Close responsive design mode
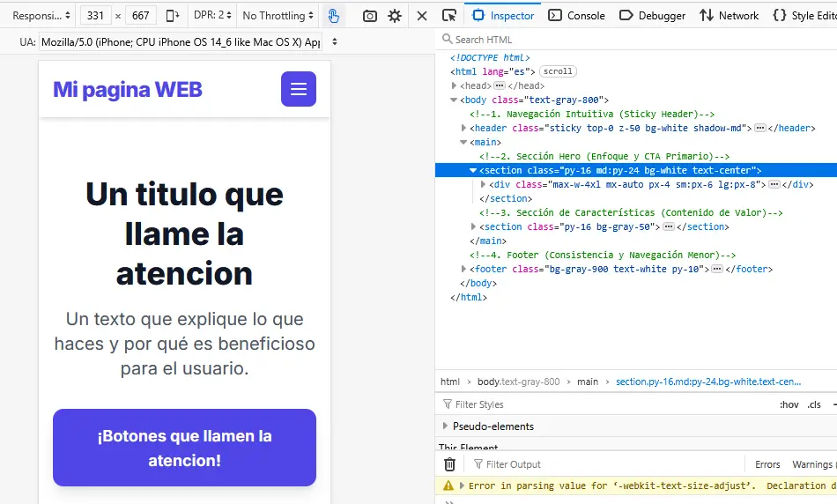 (x=422, y=16)
